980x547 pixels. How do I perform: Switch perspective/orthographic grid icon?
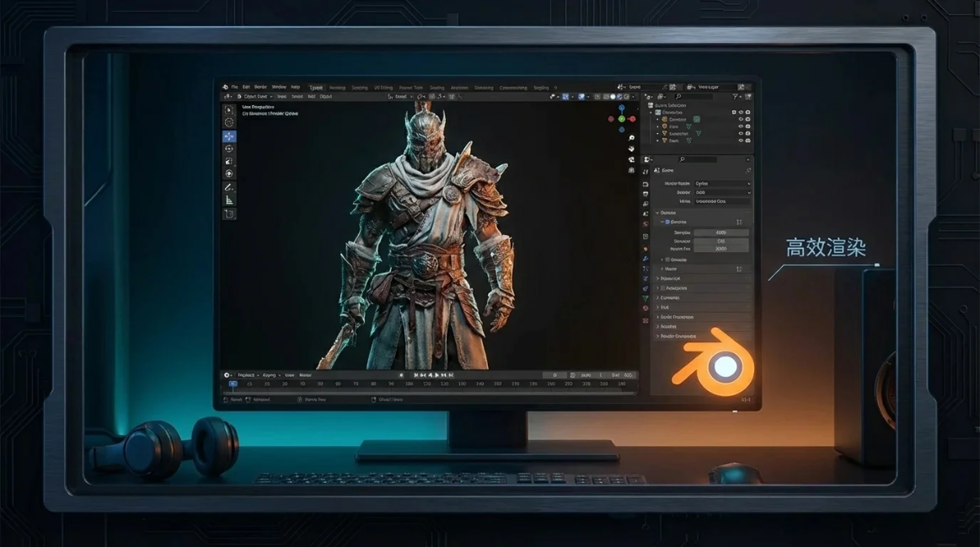pos(631,170)
